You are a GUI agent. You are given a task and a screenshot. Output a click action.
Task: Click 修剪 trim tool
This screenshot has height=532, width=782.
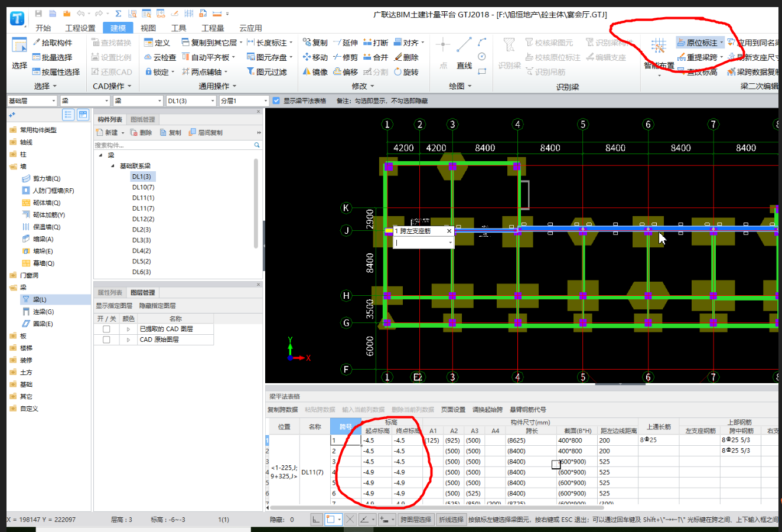(346, 57)
